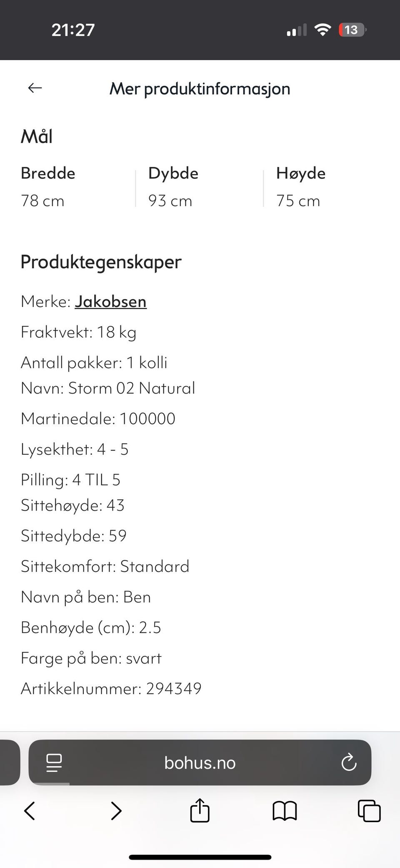Tap the cellular signal bars
Image resolution: width=400 pixels, height=868 pixels.
[x=296, y=29]
